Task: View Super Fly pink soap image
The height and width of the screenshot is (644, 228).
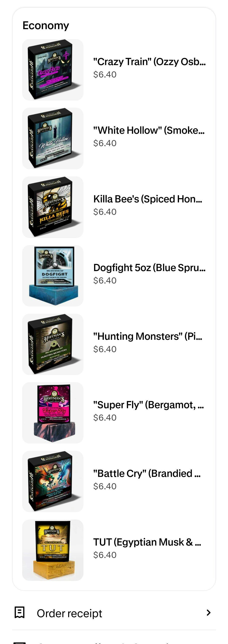Action: (x=53, y=413)
